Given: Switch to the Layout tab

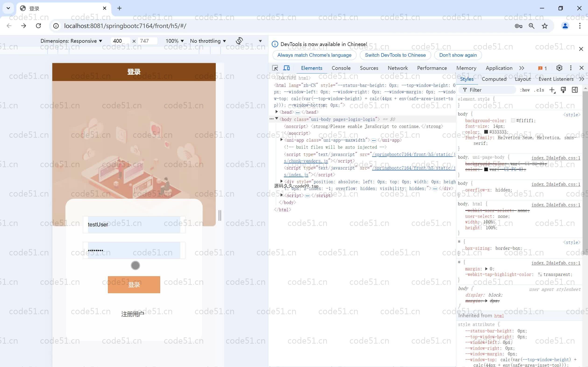Looking at the screenshot, I should pos(522,79).
